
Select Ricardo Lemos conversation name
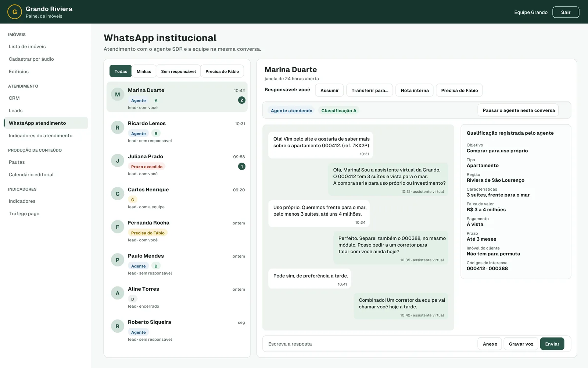(147, 123)
